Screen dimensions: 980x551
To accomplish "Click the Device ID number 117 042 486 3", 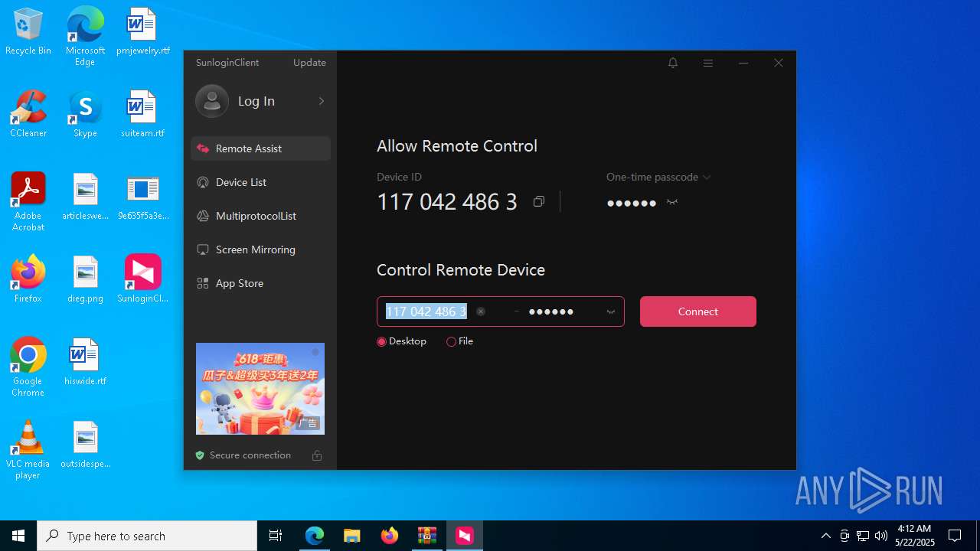I will tap(447, 202).
